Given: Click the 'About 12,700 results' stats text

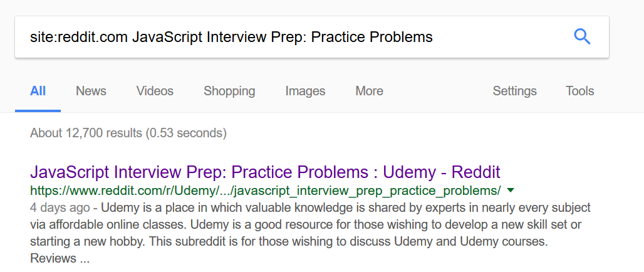Looking at the screenshot, I should point(128,133).
